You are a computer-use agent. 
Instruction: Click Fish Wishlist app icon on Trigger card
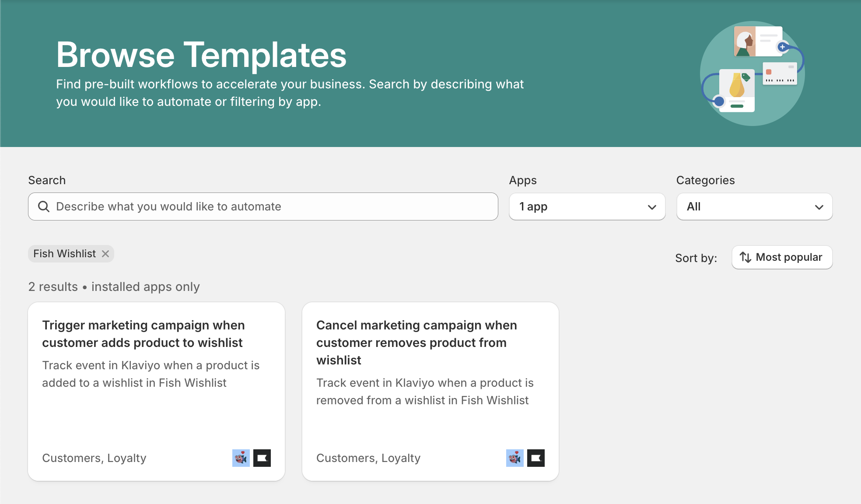point(241,458)
